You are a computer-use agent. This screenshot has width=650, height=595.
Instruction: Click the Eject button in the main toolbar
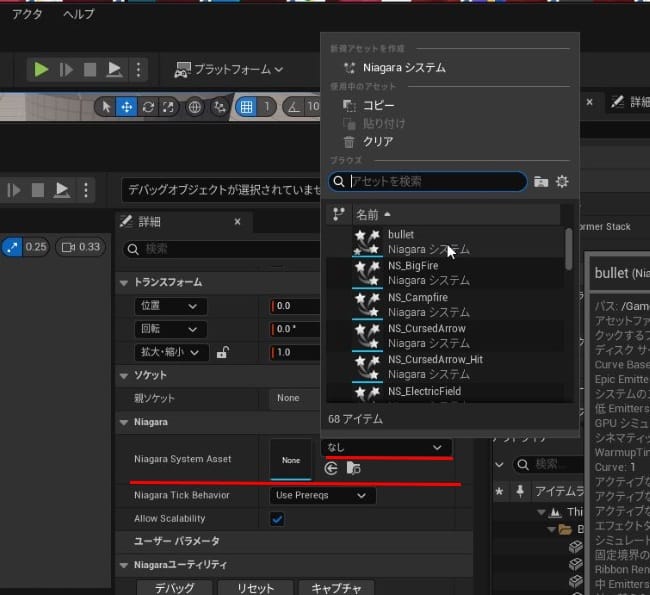click(x=114, y=70)
